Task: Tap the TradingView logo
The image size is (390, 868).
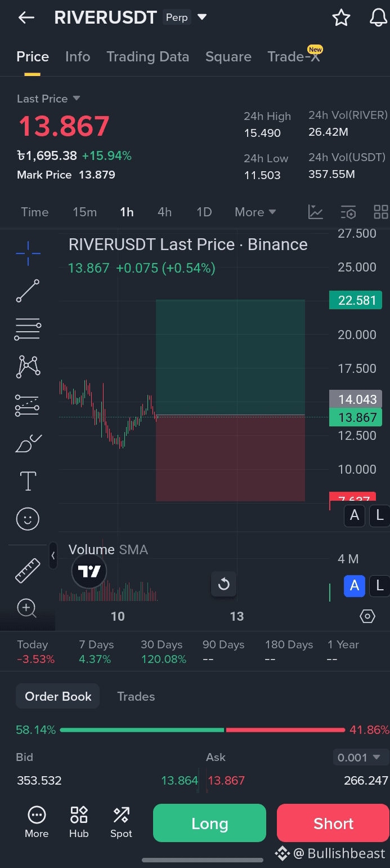Action: (89, 572)
